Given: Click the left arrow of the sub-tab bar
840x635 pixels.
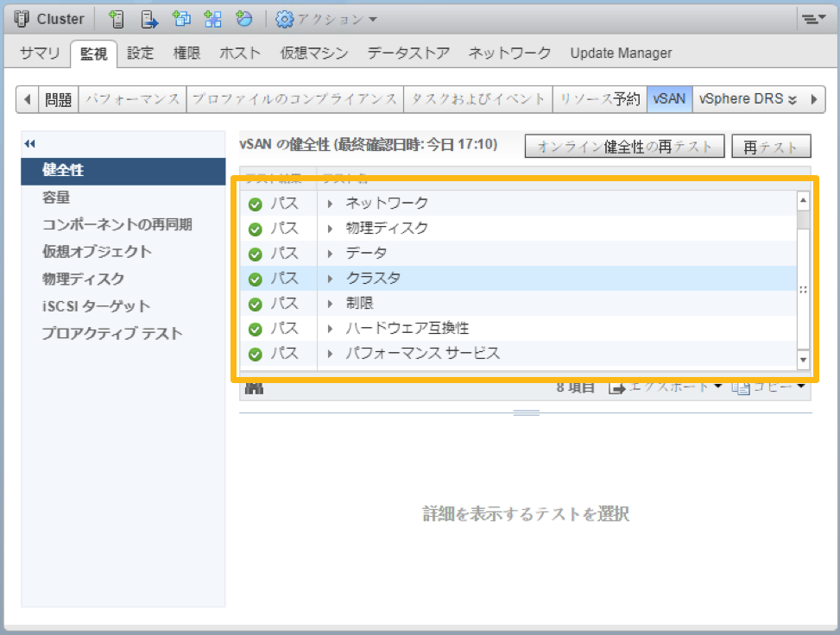Looking at the screenshot, I should point(28,99).
